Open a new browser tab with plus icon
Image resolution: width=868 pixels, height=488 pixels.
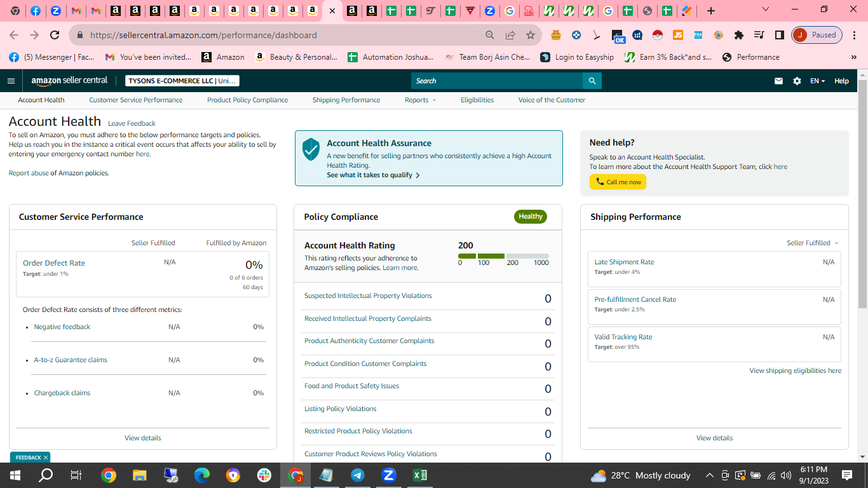[x=711, y=11]
